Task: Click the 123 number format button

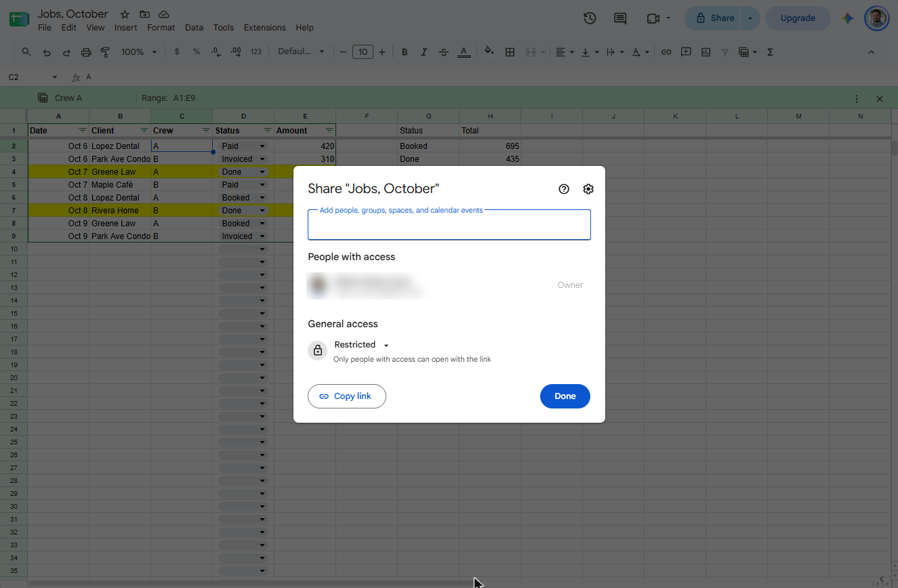Action: pos(256,52)
